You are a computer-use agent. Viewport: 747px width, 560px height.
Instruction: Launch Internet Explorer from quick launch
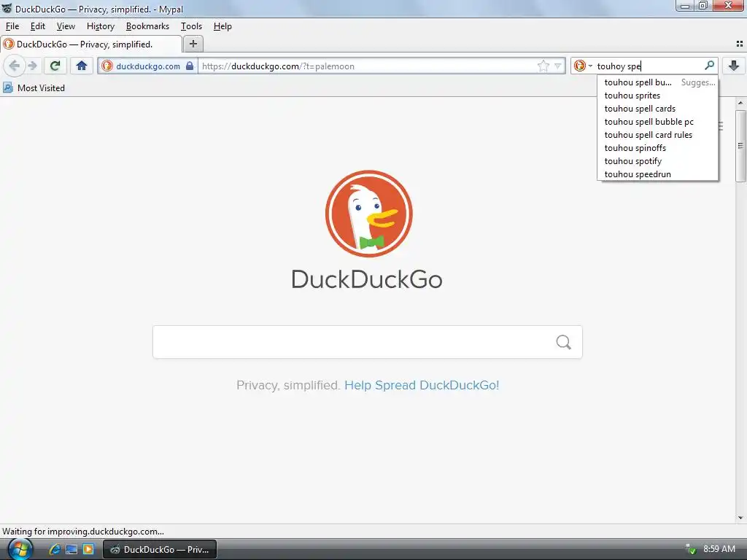tap(55, 549)
